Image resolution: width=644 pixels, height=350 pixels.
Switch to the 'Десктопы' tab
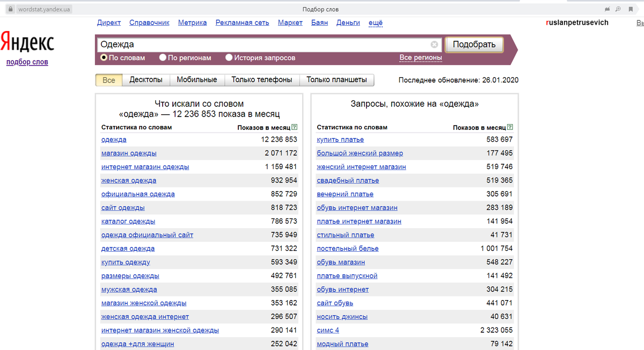146,80
